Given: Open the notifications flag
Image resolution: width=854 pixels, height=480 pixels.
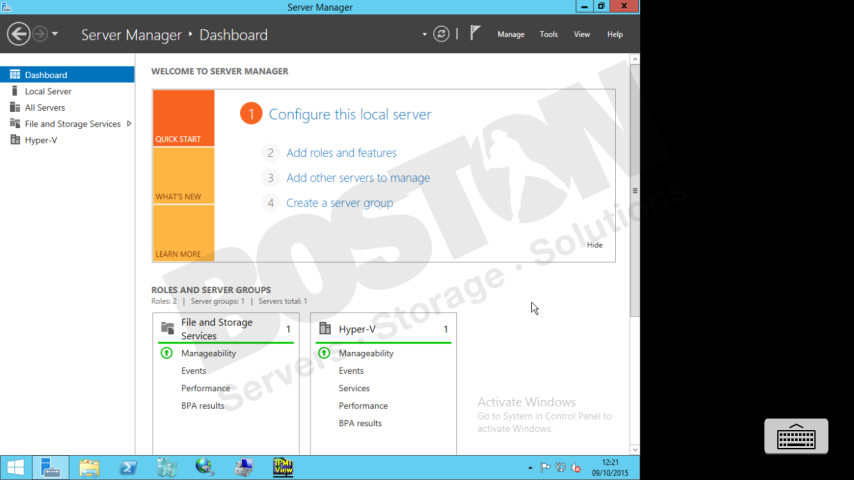Looking at the screenshot, I should (x=475, y=33).
